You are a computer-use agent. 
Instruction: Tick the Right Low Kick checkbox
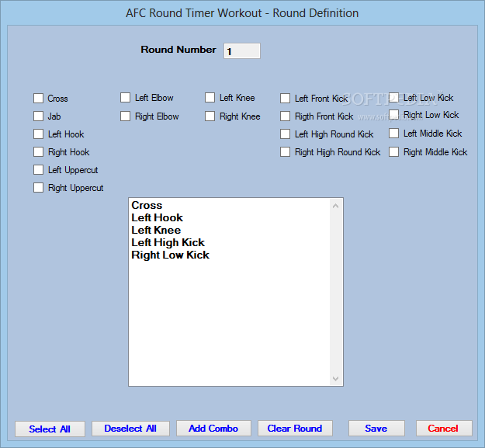point(393,114)
